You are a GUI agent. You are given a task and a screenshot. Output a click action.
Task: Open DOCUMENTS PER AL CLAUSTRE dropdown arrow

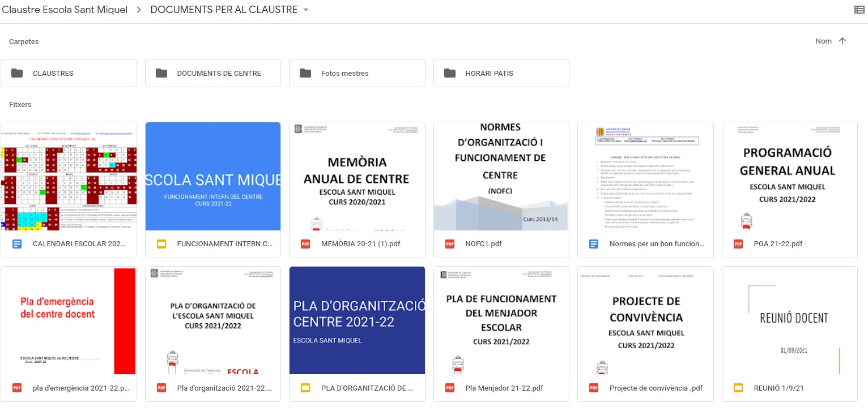point(306,10)
